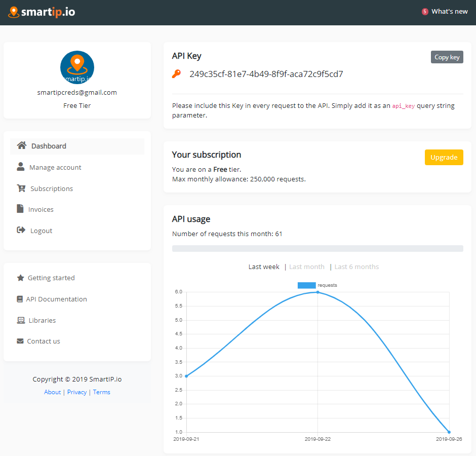Click the Dashboard home icon
Viewport: 476px width, 456px height.
[22, 145]
